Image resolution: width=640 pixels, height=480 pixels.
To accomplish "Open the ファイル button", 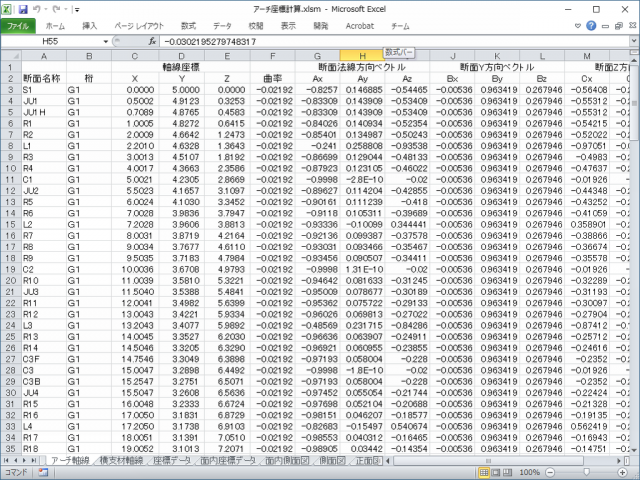I will click(x=19, y=24).
